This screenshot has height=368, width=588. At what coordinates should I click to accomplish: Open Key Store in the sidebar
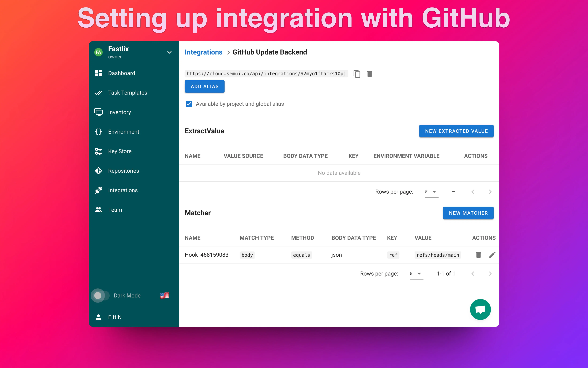coord(134,151)
